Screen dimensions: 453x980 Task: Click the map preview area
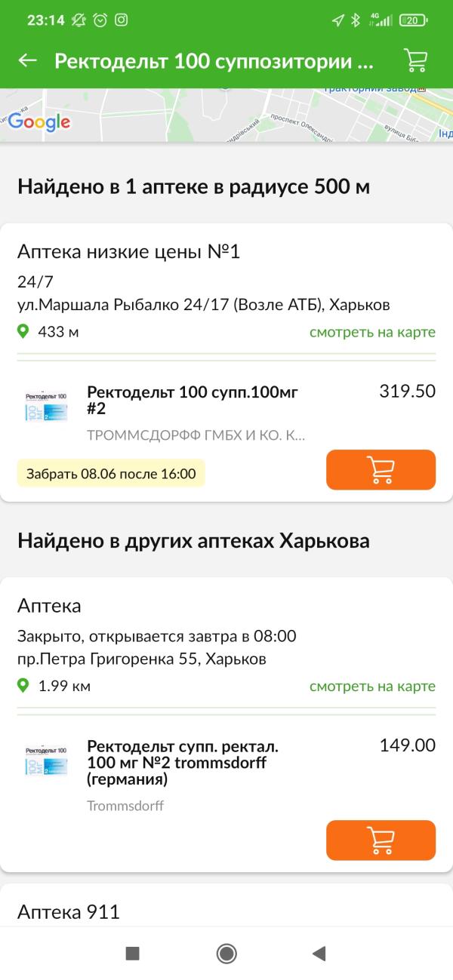point(226,115)
